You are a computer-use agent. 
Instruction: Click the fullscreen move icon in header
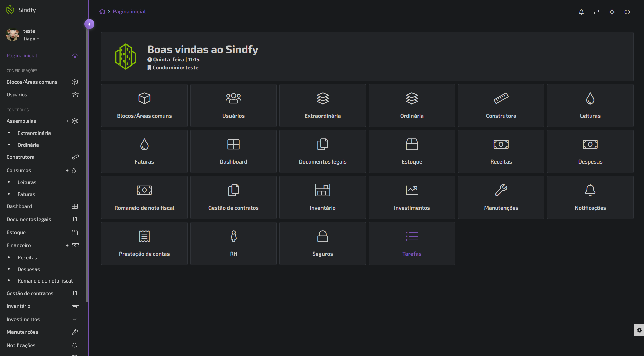pos(612,12)
